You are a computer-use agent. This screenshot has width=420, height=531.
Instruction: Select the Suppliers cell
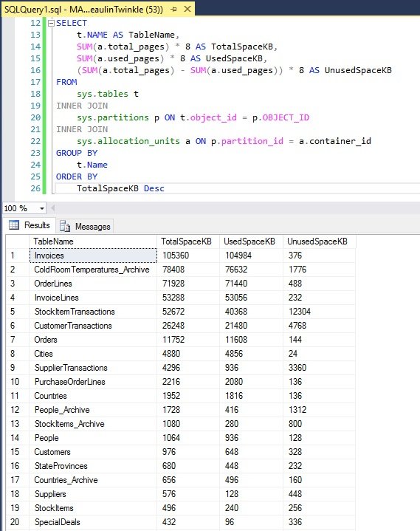[93, 494]
